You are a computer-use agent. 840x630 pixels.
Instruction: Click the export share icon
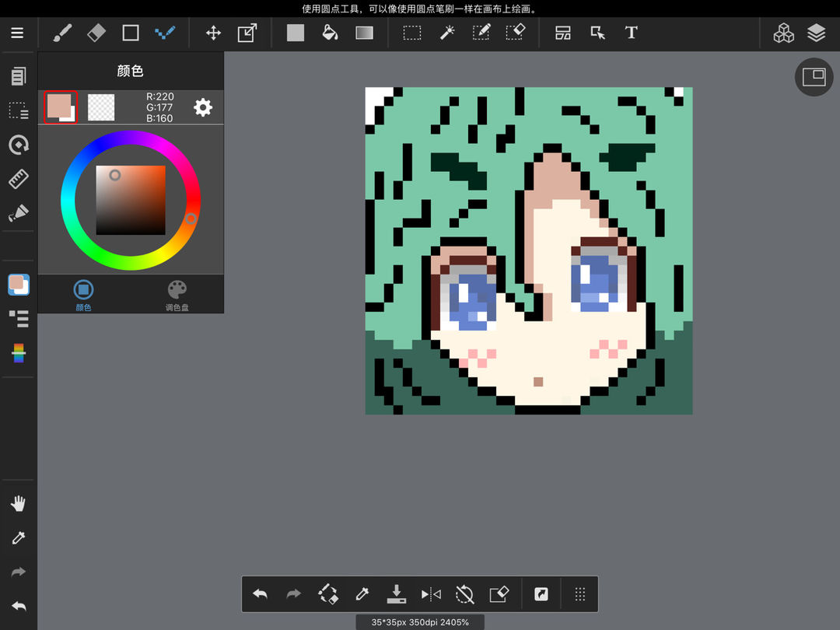541,593
